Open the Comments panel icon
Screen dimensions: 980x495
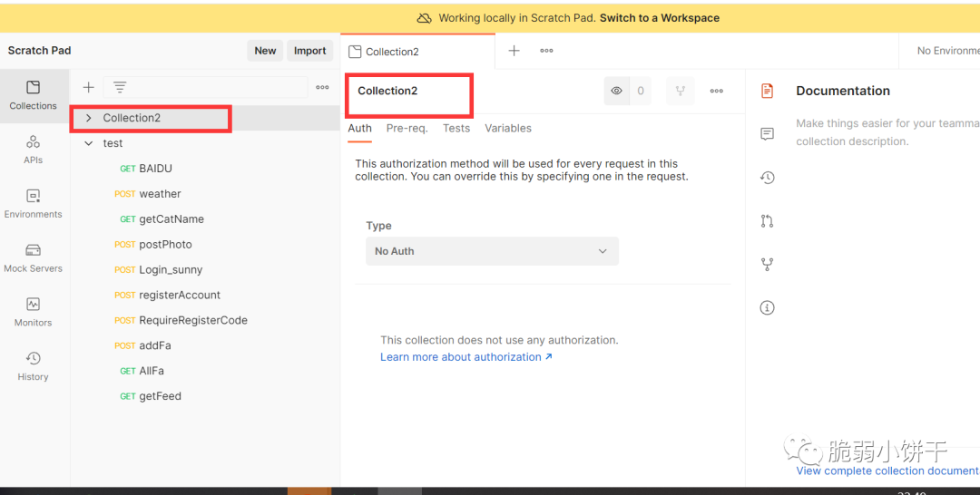click(x=768, y=134)
